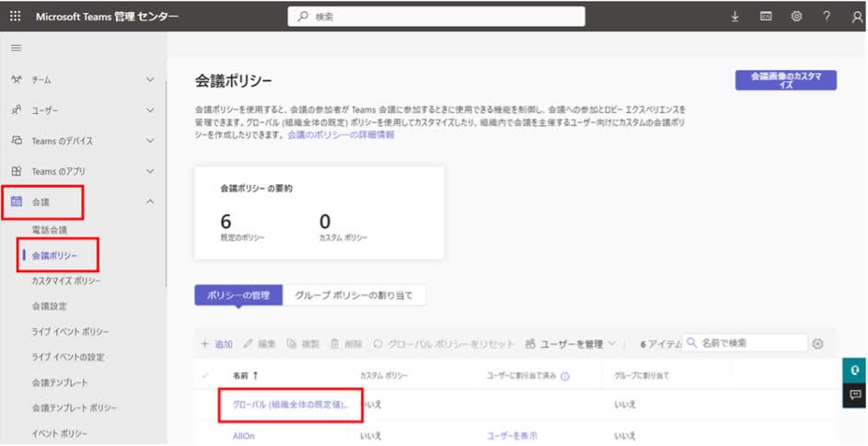Click the download icon in header
The height and width of the screenshot is (446, 868).
(x=735, y=17)
